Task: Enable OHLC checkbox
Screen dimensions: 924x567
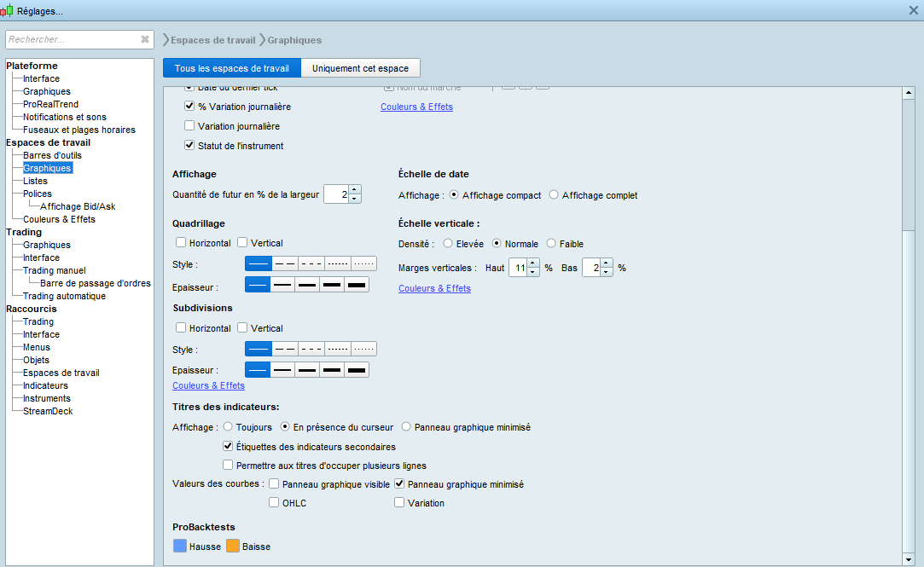Action: coord(273,502)
